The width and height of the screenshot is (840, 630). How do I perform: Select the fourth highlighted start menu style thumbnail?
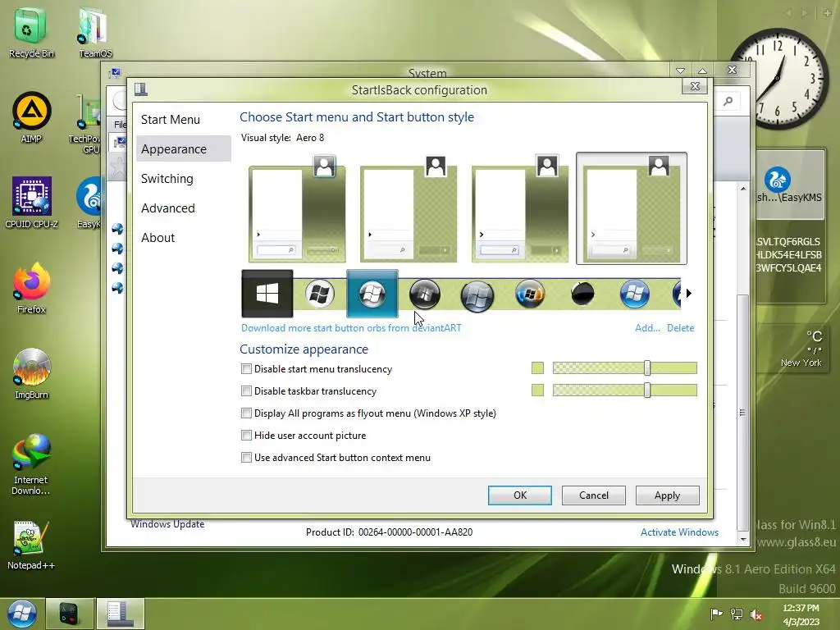point(631,208)
